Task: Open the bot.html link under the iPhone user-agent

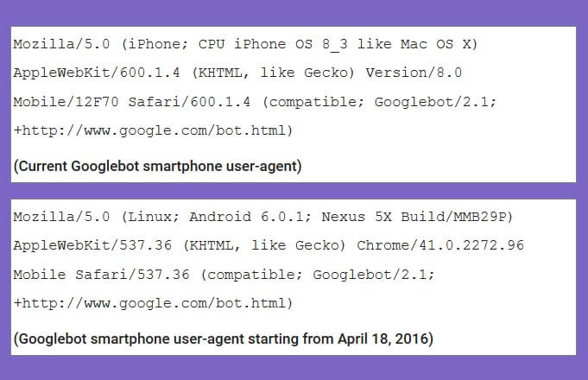Action: [153, 131]
